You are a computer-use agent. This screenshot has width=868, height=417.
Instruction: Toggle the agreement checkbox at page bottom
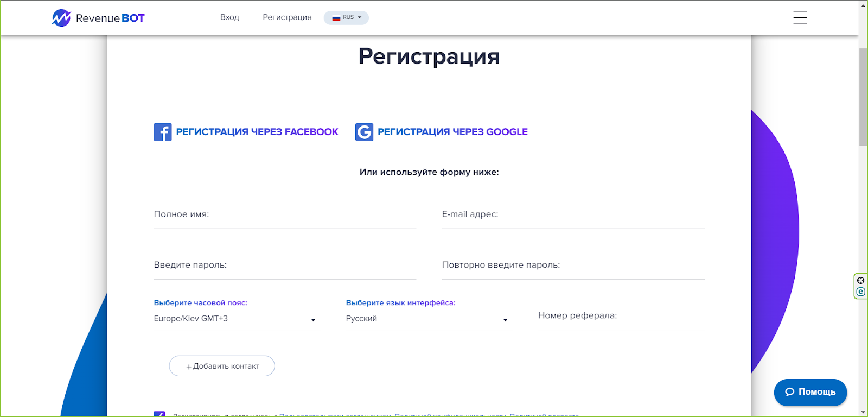click(x=159, y=414)
